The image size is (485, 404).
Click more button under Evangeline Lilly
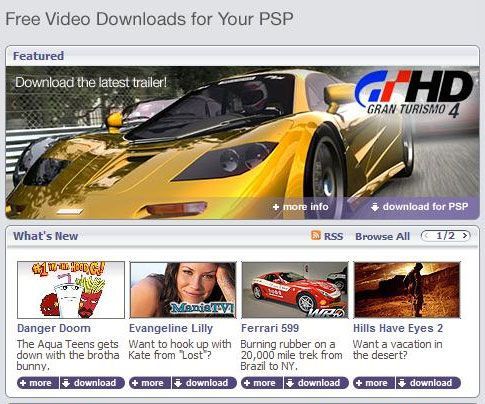[x=150, y=383]
